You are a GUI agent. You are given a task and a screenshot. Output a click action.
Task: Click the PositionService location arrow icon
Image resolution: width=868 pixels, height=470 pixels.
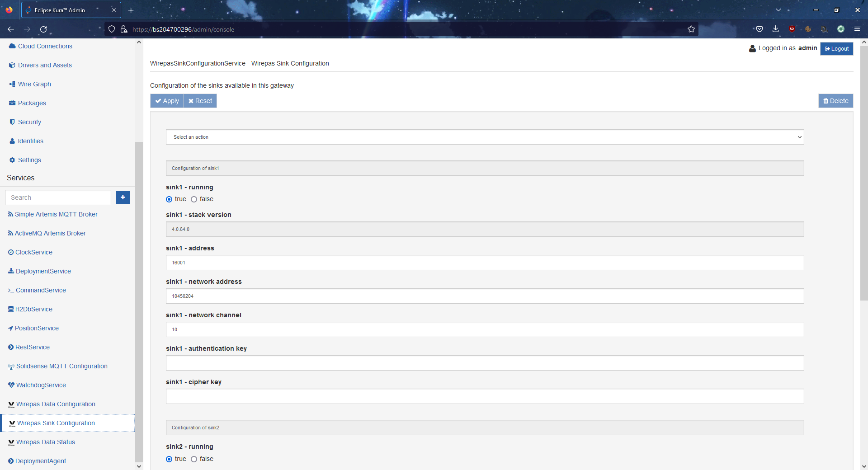tap(10, 328)
